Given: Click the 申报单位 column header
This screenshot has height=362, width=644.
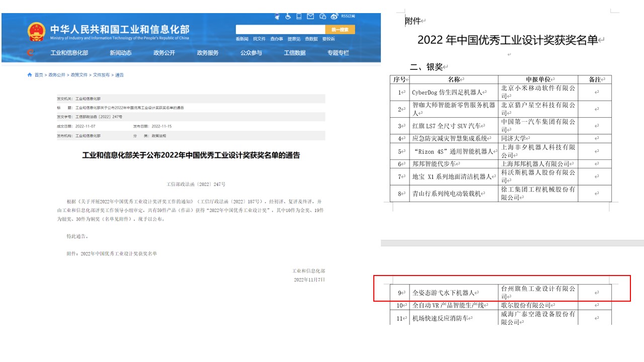Looking at the screenshot, I should [538, 79].
